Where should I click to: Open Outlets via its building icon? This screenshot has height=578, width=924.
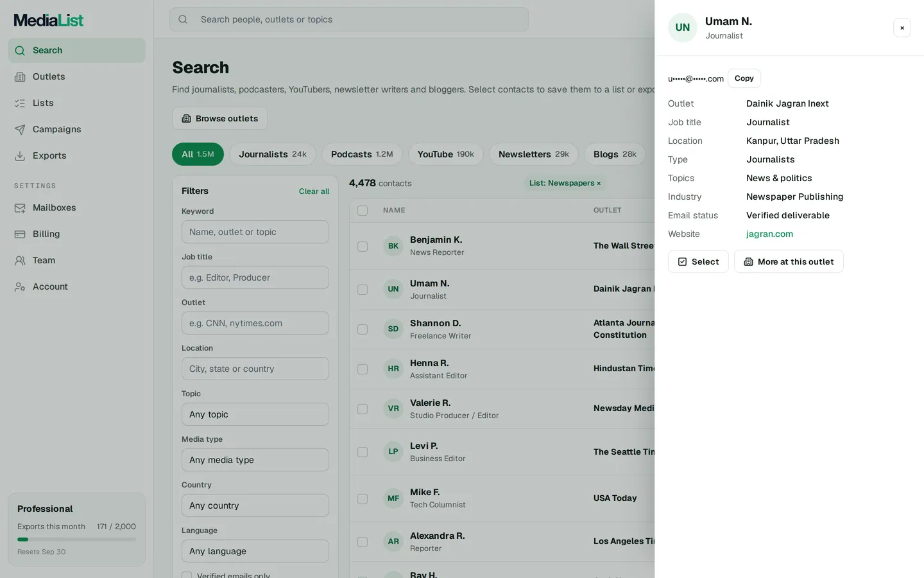(x=20, y=77)
